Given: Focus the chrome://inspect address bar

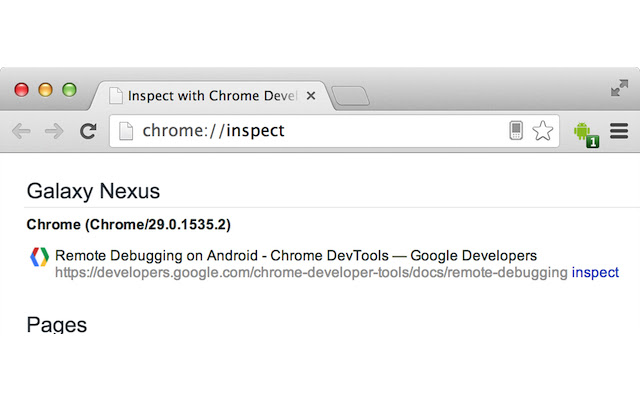Looking at the screenshot, I should point(320,131).
